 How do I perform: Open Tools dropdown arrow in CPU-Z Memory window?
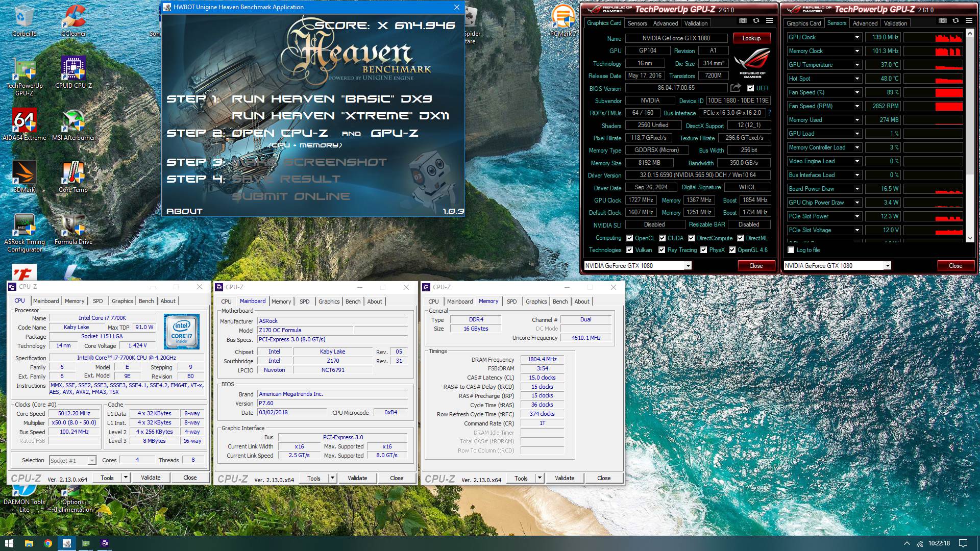coord(540,478)
